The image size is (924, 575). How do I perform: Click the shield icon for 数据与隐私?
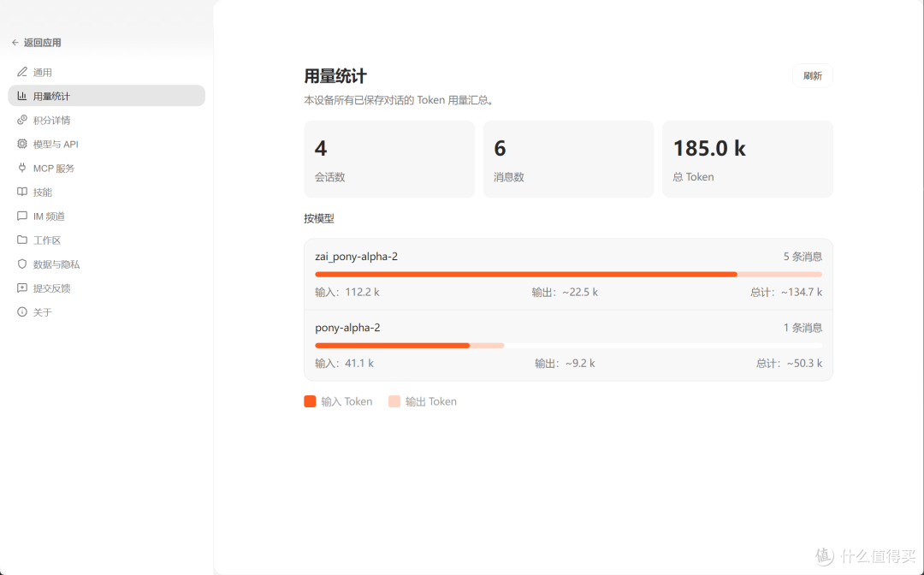[21, 264]
